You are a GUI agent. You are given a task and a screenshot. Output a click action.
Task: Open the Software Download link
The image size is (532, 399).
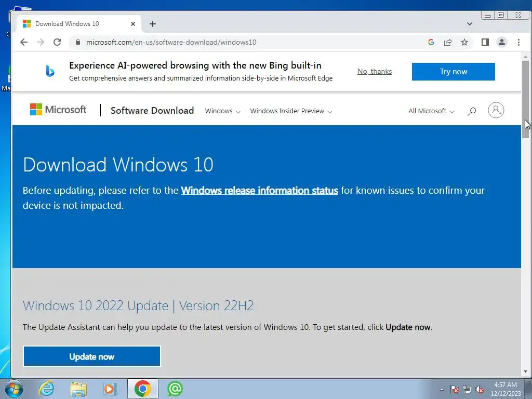coord(152,111)
